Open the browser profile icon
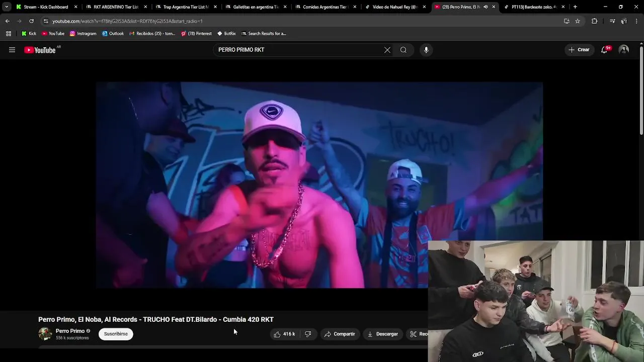Screen dimensions: 644x362 (x=624, y=21)
